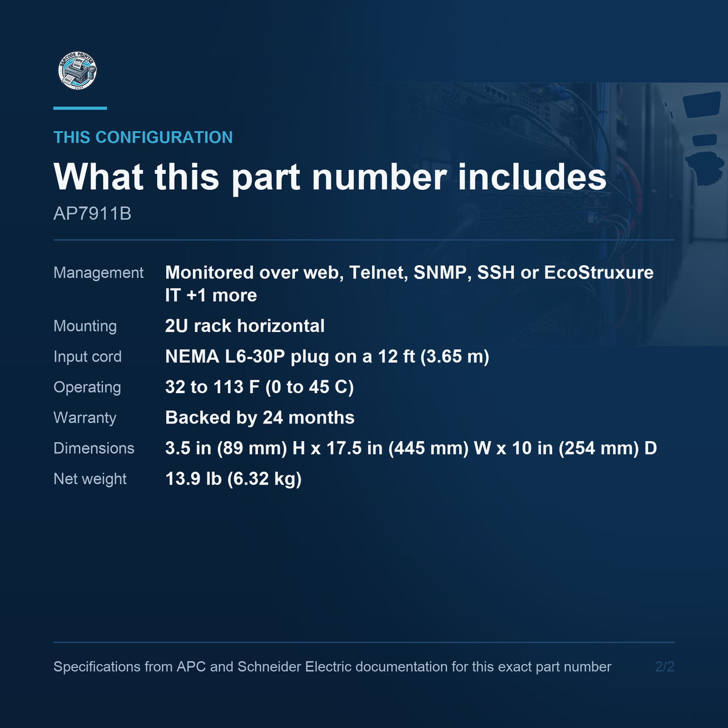The height and width of the screenshot is (728, 728).
Task: Click the Net weight label
Action: (x=90, y=479)
